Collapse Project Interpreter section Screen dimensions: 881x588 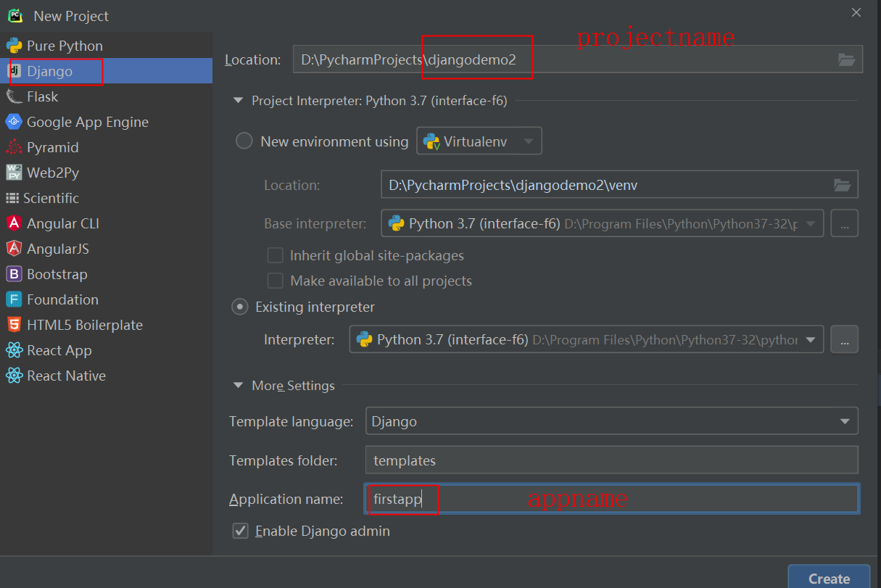(x=238, y=101)
